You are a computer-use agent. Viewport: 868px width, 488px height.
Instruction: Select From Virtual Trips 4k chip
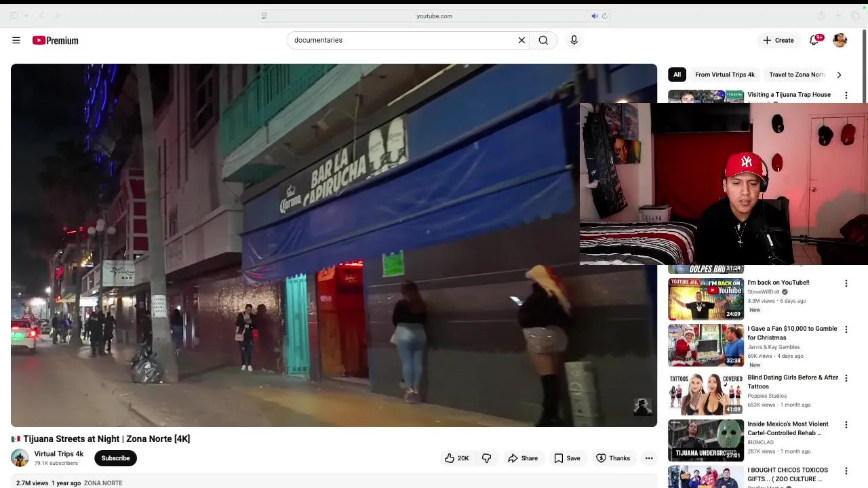(x=724, y=75)
